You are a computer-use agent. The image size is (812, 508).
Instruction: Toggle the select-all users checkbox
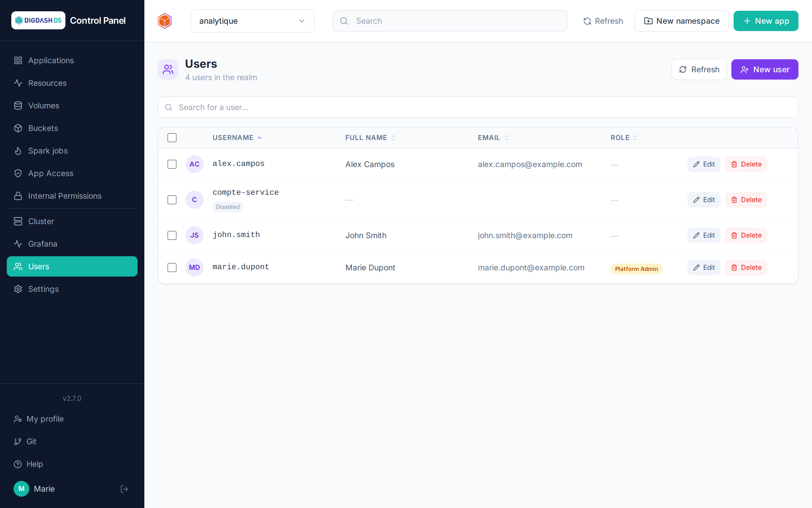pyautogui.click(x=172, y=138)
